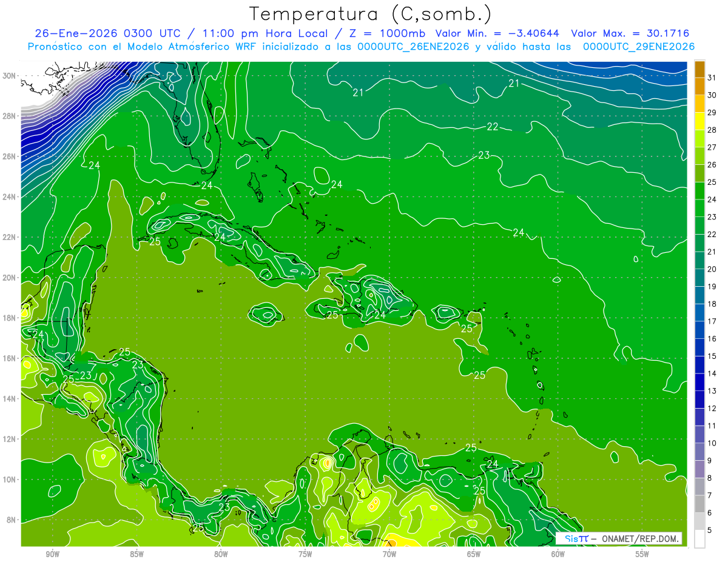Click the '0000UTC_29ENE2026' valid-until timestamp
Image resolution: width=728 pixels, height=562 pixels.
click(x=639, y=47)
